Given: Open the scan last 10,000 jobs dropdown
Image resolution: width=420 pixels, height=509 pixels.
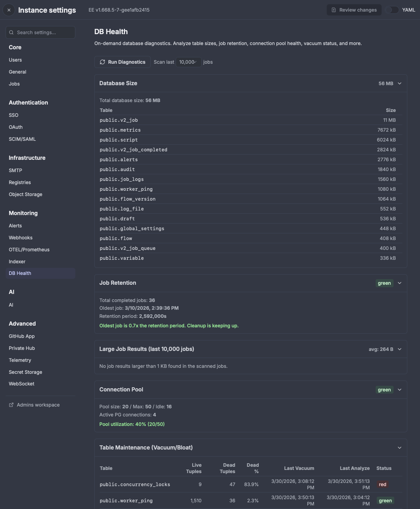Looking at the screenshot, I should point(188,62).
